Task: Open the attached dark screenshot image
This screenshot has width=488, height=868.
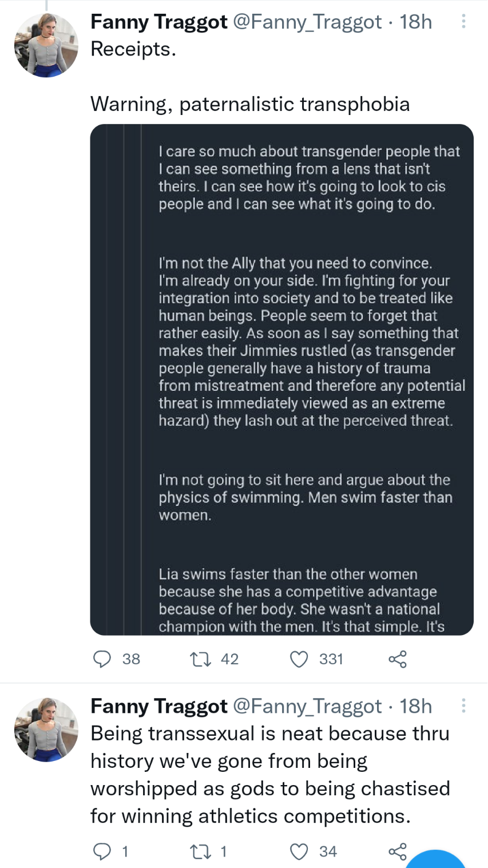Action: click(x=282, y=380)
